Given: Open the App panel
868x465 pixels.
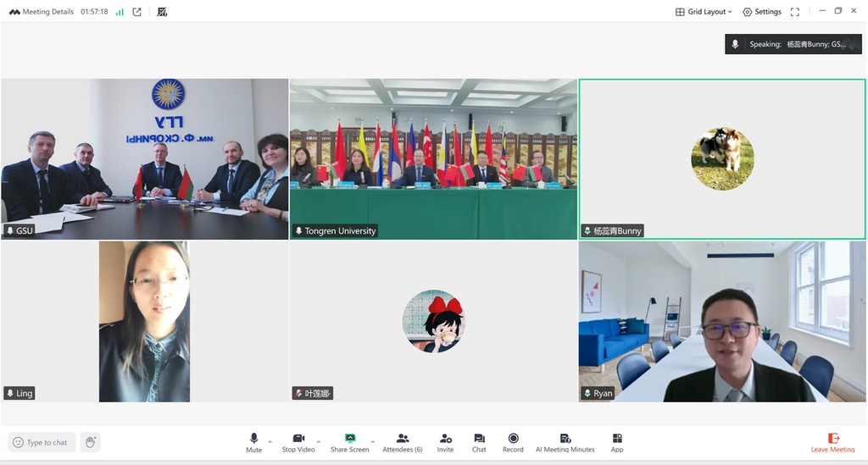Looking at the screenshot, I should tap(617, 442).
